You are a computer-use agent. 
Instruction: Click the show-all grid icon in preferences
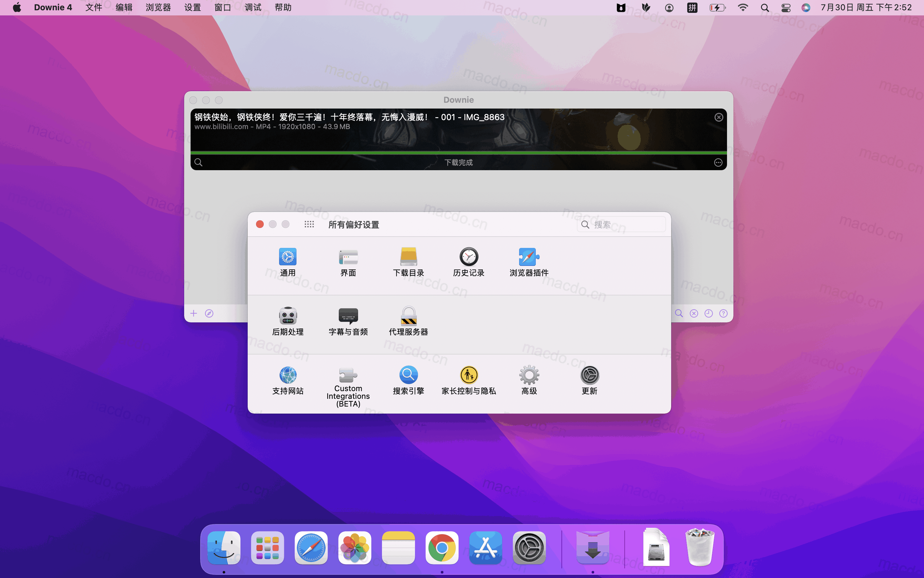pos(309,224)
